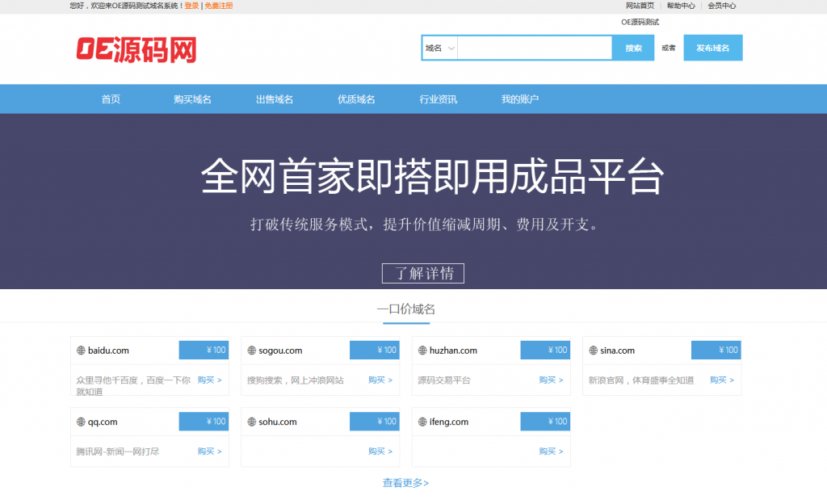Screen dimensions: 827x504
Task: Switch to the 一口价域名 tab
Action: click(407, 309)
